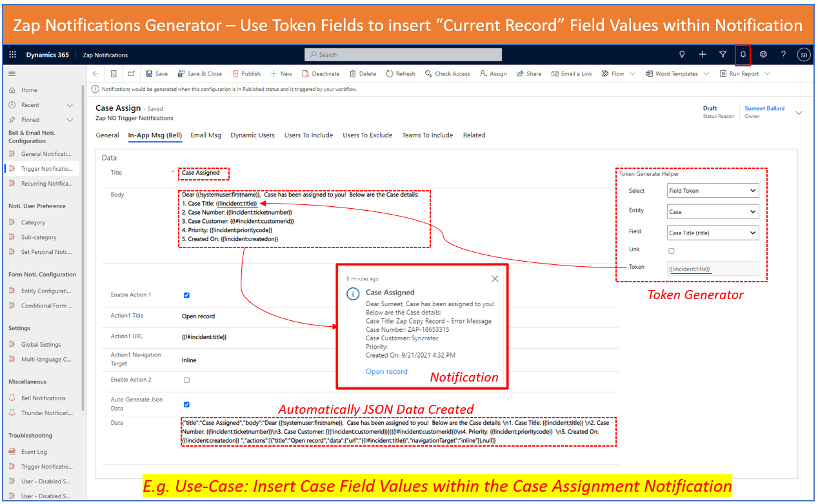Click the form view icon beside back arrow

coord(114,73)
